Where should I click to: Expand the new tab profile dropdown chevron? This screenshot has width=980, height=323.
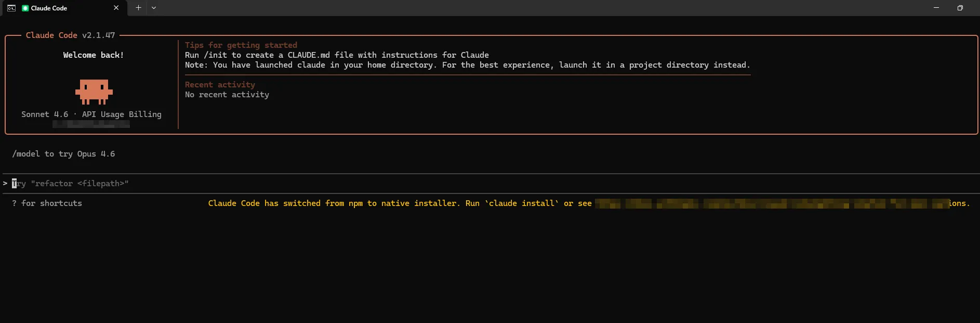point(154,8)
